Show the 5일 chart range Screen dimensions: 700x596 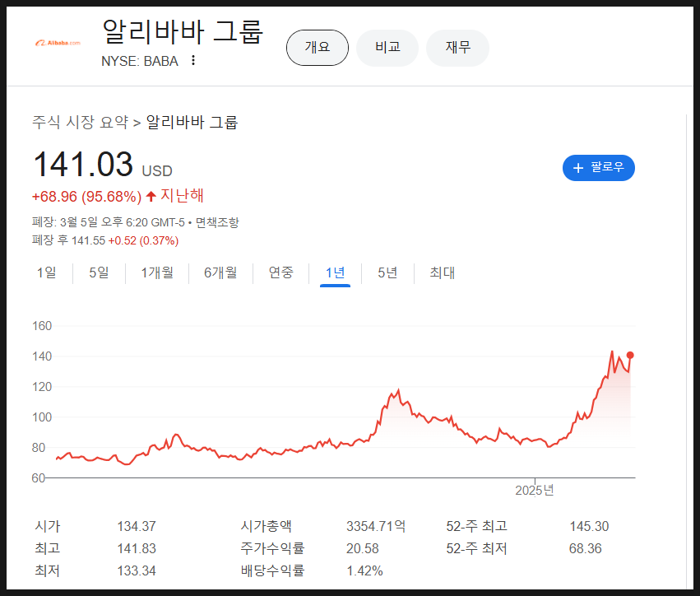click(99, 272)
